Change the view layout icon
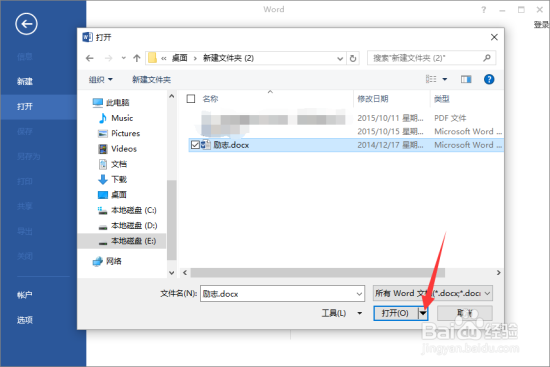This screenshot has height=367, width=550. 431,79
